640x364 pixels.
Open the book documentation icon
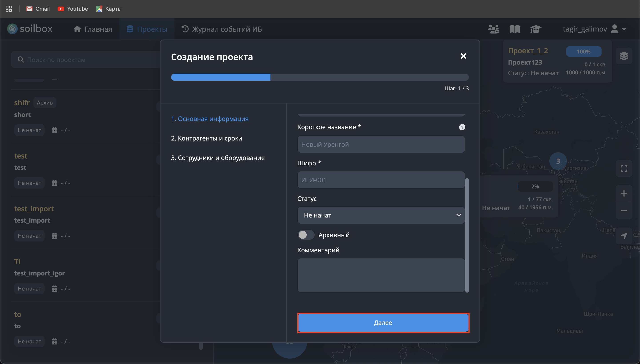pyautogui.click(x=515, y=29)
